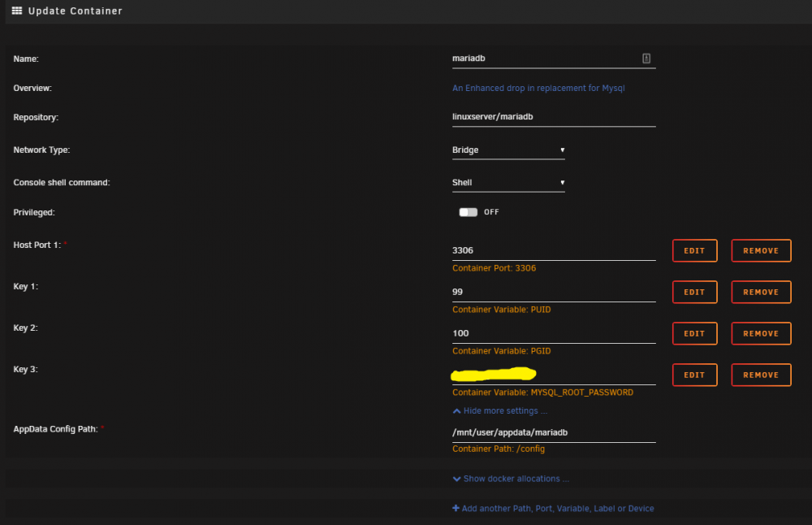The height and width of the screenshot is (525, 812).
Task: Click the Key 1 value field 99
Action: [x=554, y=293]
